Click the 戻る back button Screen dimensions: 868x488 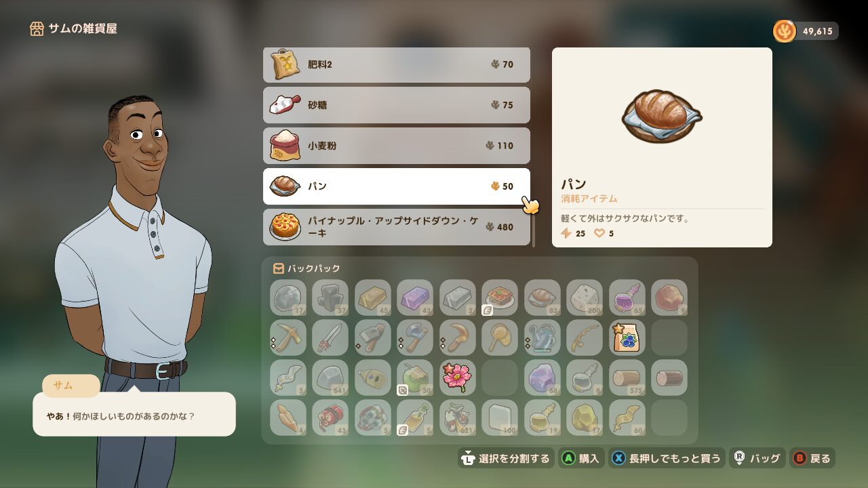[812, 458]
